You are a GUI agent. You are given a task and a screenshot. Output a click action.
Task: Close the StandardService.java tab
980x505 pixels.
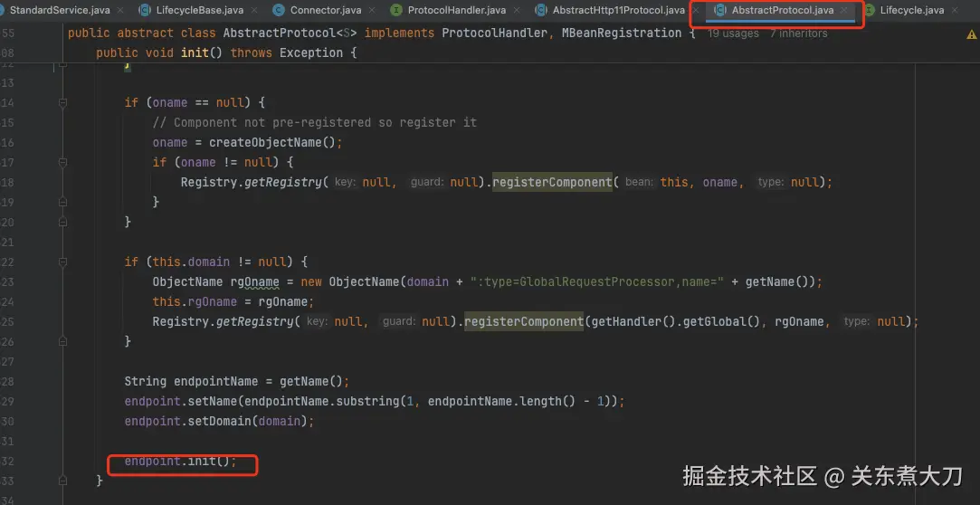121,11
